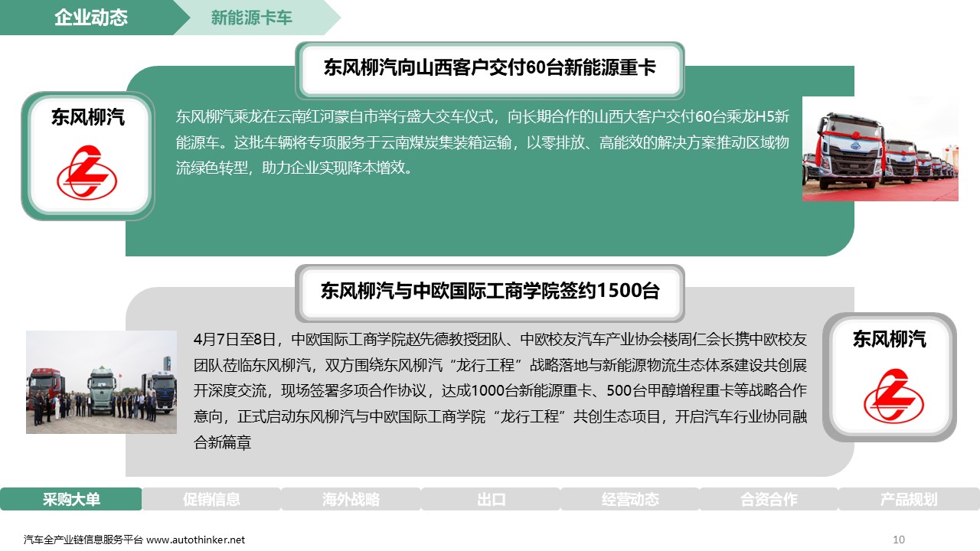This screenshot has height=551, width=980.
Task: Click footer text 汽车全产业链信息服务平台
Action: point(83,540)
